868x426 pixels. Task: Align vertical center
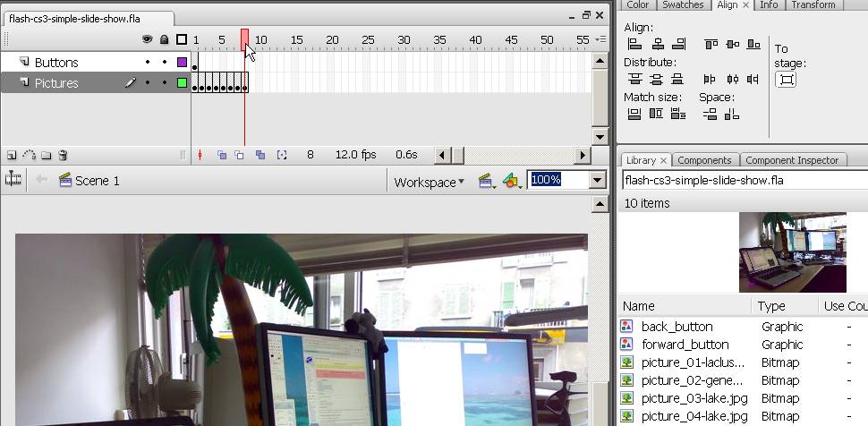click(x=732, y=44)
